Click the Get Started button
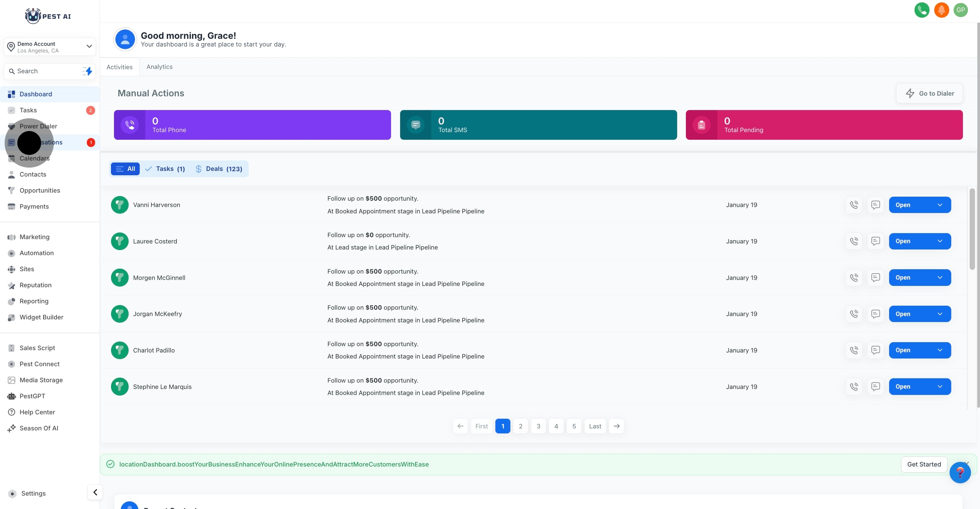The height and width of the screenshot is (509, 980). point(924,465)
